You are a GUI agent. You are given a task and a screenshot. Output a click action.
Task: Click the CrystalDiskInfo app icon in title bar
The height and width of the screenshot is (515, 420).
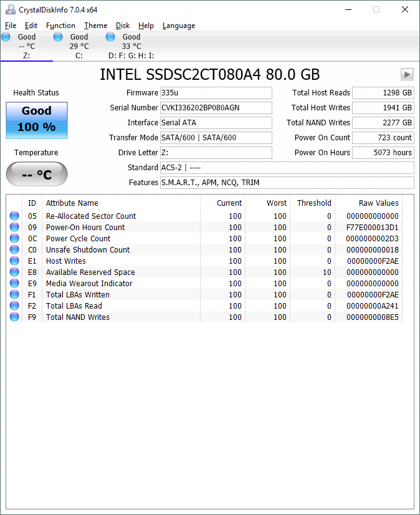tap(11, 10)
